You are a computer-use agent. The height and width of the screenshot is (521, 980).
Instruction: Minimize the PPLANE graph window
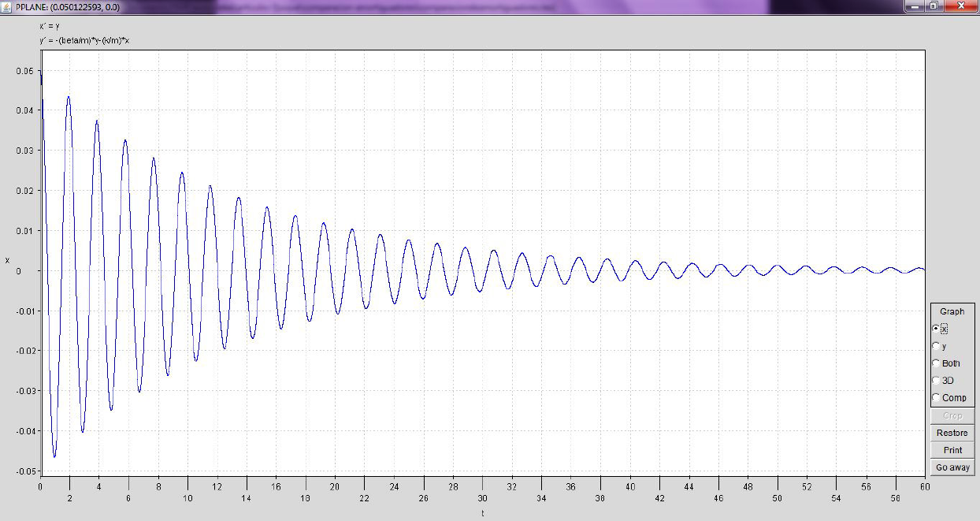(x=915, y=6)
